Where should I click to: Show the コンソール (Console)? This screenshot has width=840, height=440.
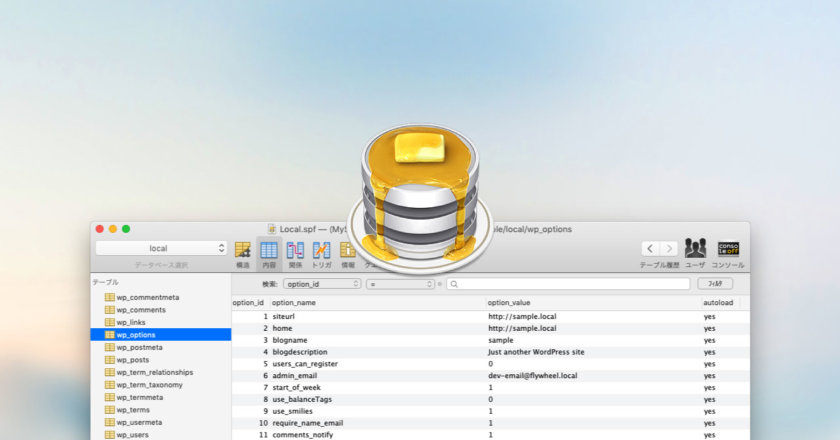coord(728,253)
